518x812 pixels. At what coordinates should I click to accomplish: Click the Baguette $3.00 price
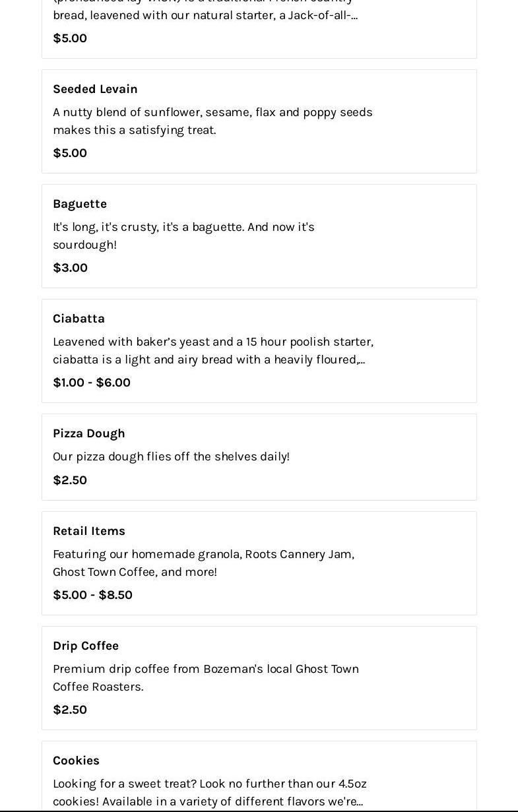coord(70,268)
